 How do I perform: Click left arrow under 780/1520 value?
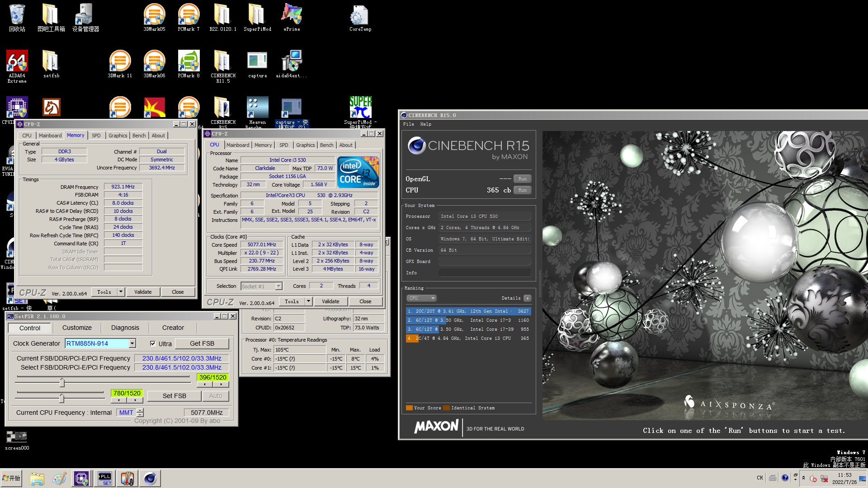click(119, 400)
